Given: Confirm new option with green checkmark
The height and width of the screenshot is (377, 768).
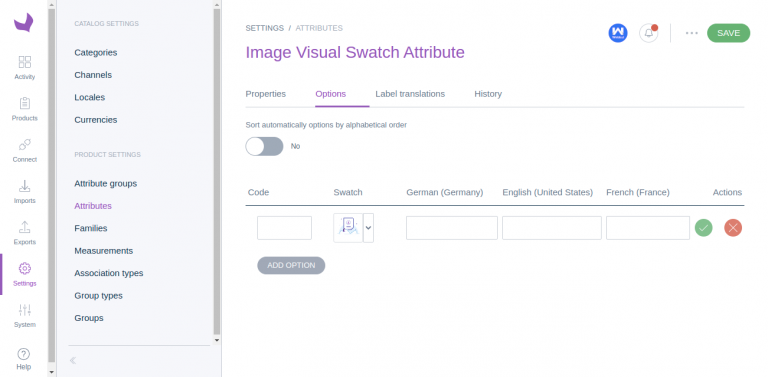Looking at the screenshot, I should (703, 228).
